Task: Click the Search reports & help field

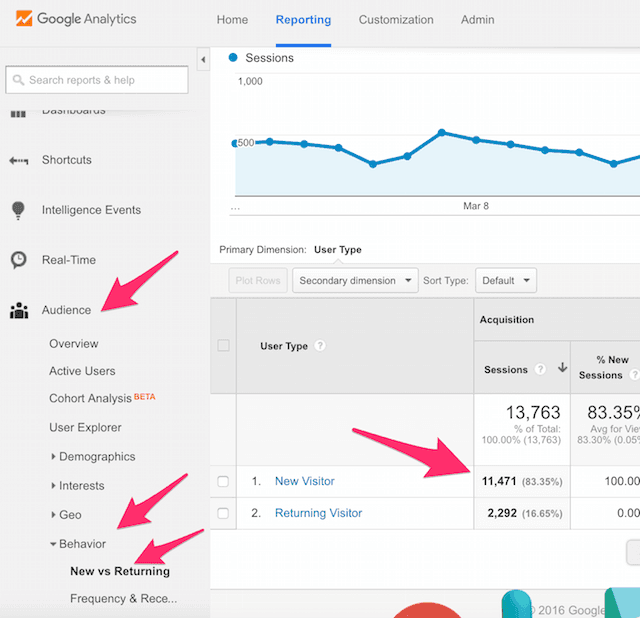Action: click(x=97, y=80)
